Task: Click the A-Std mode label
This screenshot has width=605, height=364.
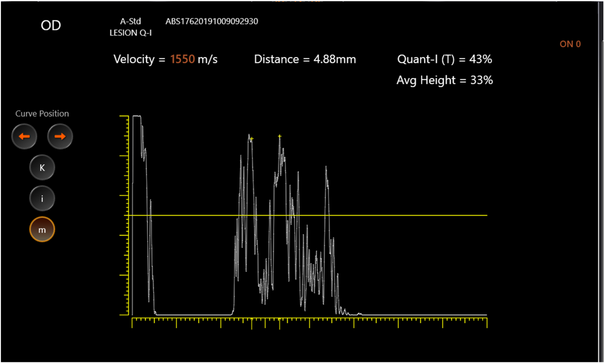Action: [x=130, y=21]
